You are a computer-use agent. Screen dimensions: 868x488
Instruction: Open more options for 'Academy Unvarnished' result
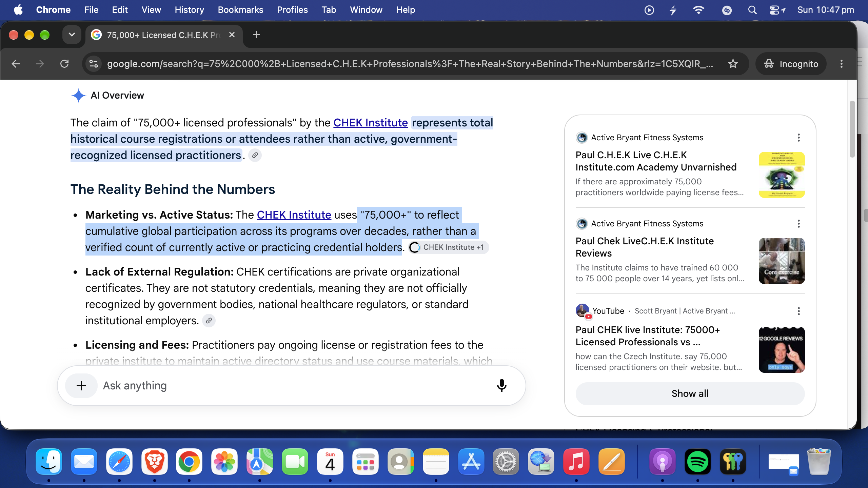[799, 138]
